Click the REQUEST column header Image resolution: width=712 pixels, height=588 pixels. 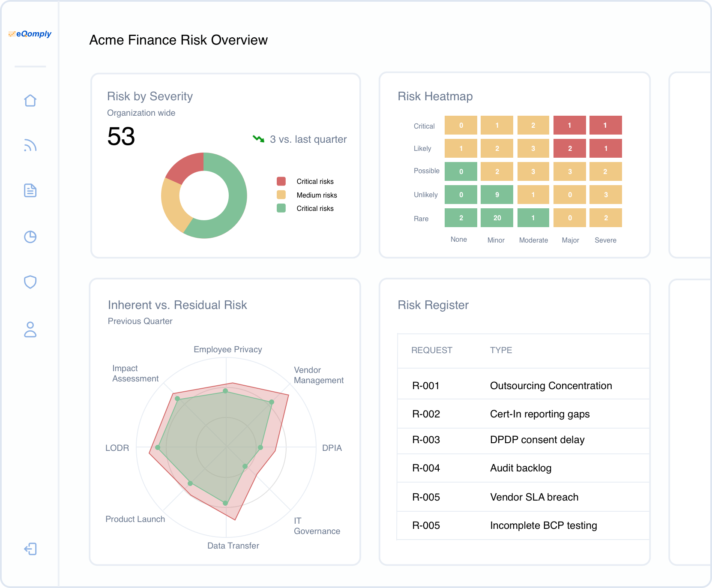[432, 350]
